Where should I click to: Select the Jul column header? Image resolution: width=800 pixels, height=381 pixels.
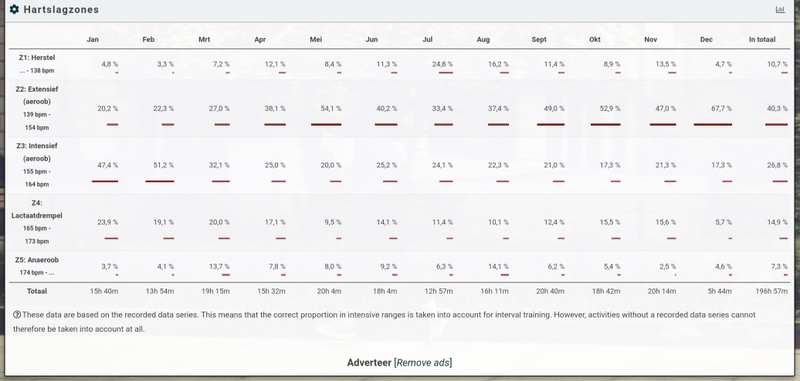pos(428,39)
